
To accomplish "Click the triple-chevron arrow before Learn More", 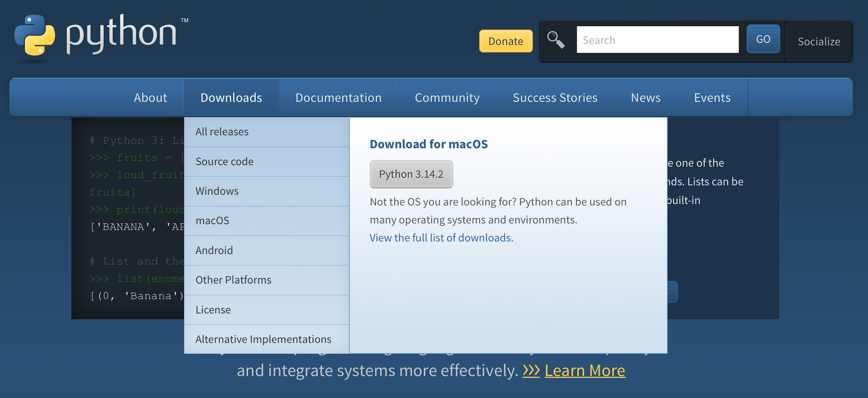I will coord(531,371).
